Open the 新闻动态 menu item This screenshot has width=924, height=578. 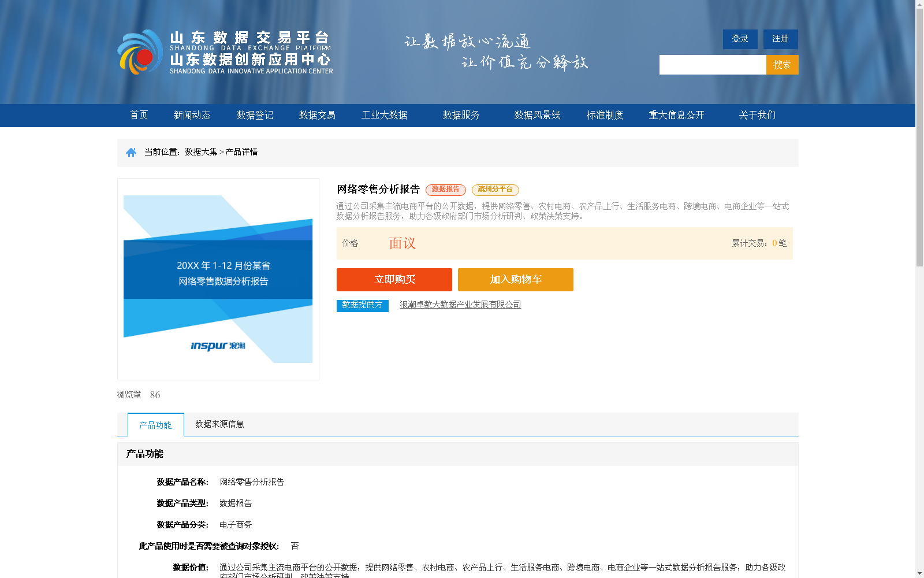tap(192, 115)
